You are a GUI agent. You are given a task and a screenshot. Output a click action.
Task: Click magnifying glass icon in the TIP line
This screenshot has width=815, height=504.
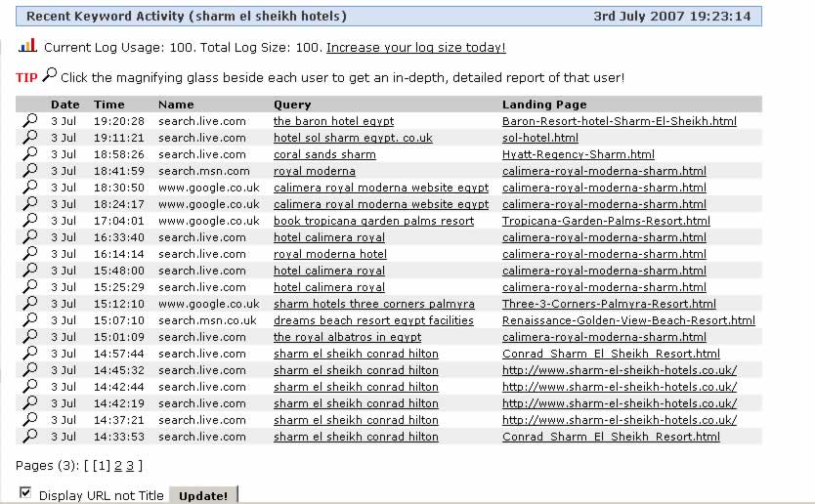coord(50,75)
